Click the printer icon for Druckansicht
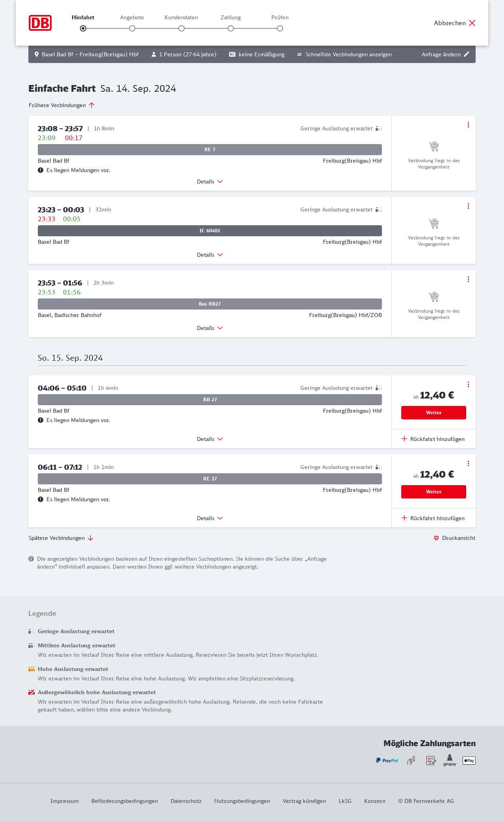Screen dimensions: 504x821 436,538
